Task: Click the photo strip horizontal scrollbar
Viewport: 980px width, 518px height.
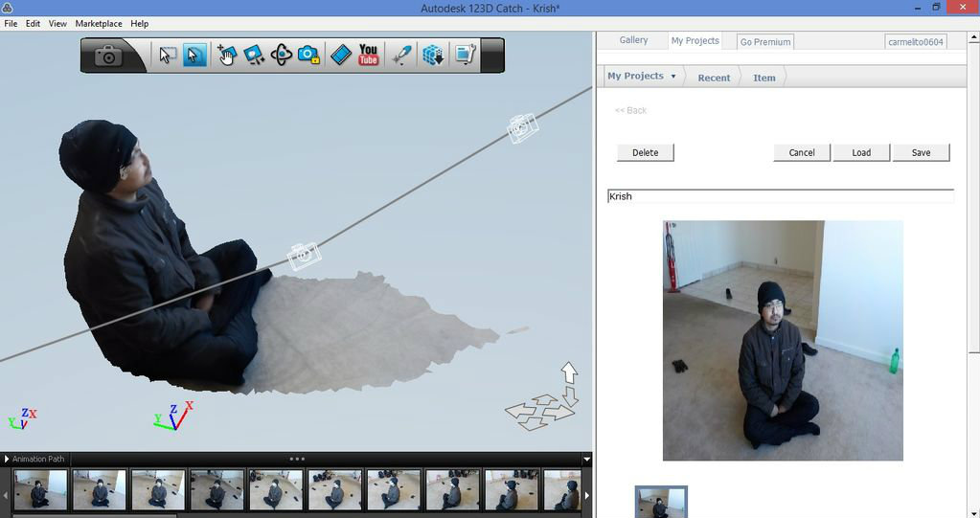Action: (94, 515)
